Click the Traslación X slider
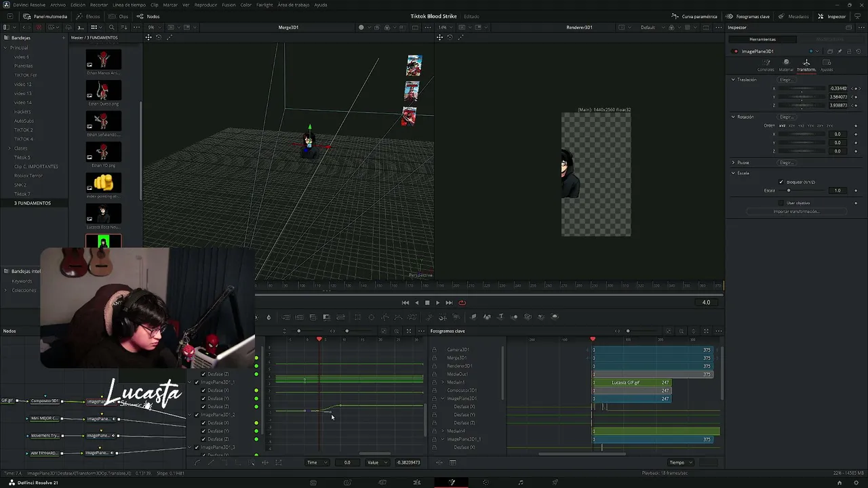 [x=804, y=88]
